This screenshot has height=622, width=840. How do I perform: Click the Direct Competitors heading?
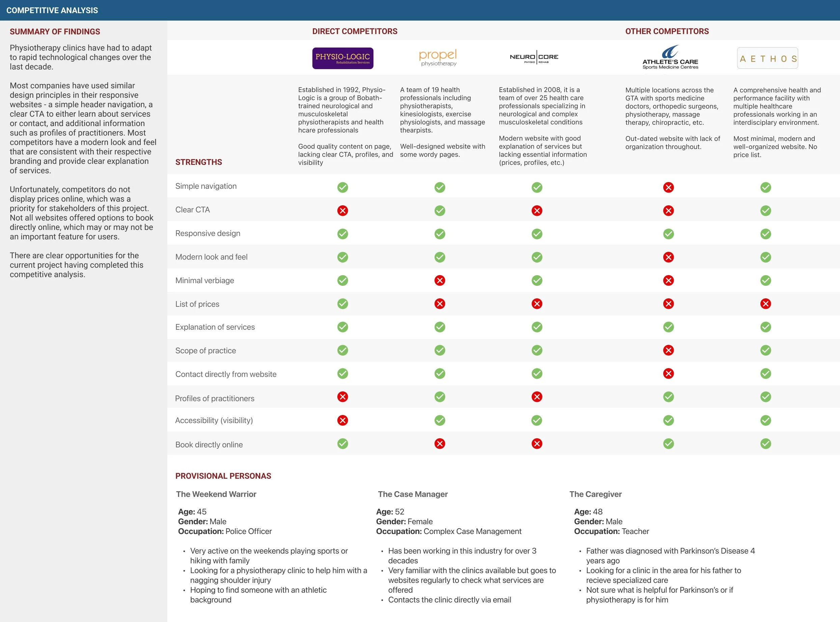click(x=355, y=31)
